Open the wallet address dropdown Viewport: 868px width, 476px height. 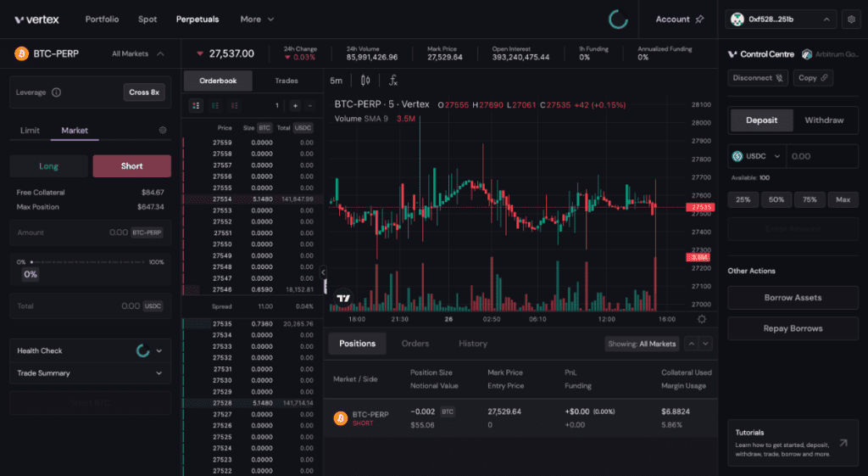pos(781,20)
